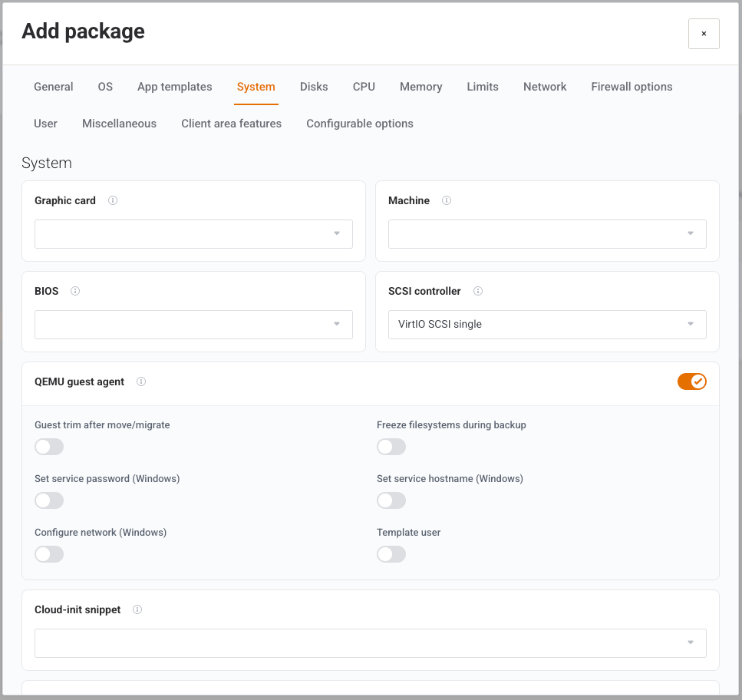Go to the Memory tab

coord(421,87)
